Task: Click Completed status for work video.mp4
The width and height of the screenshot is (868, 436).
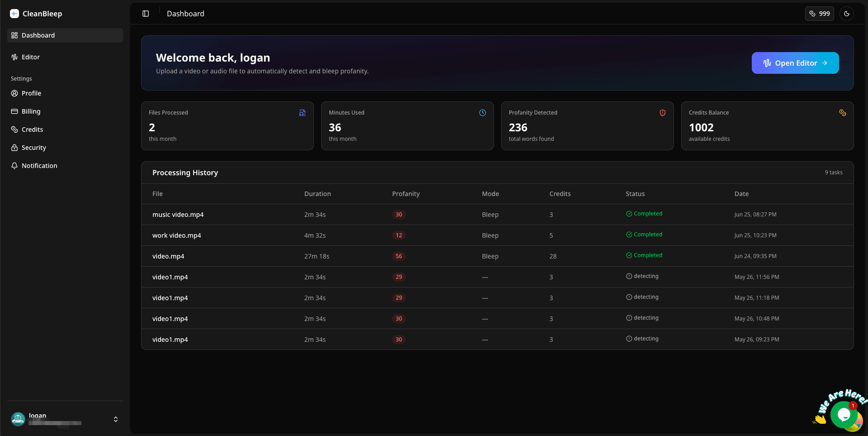Action: pyautogui.click(x=644, y=235)
